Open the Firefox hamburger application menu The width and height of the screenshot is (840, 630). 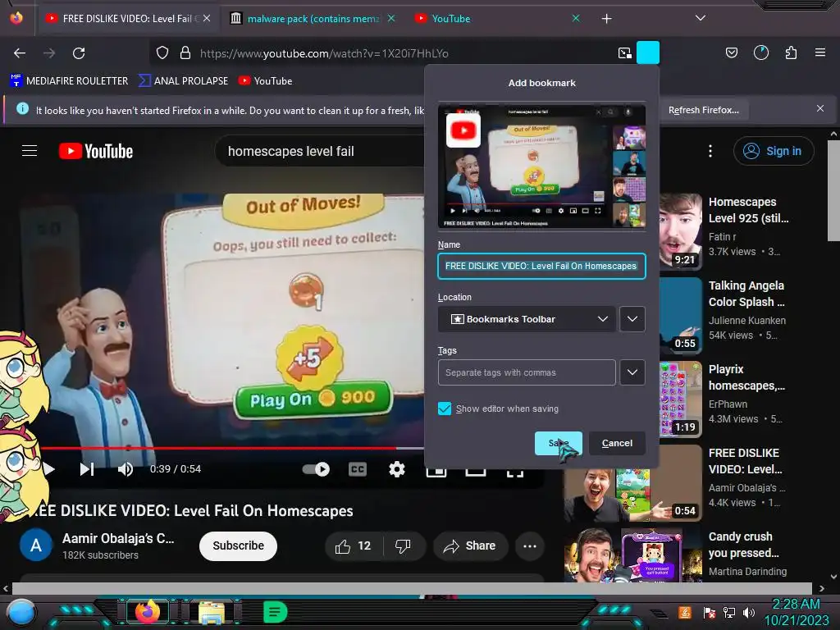819,52
